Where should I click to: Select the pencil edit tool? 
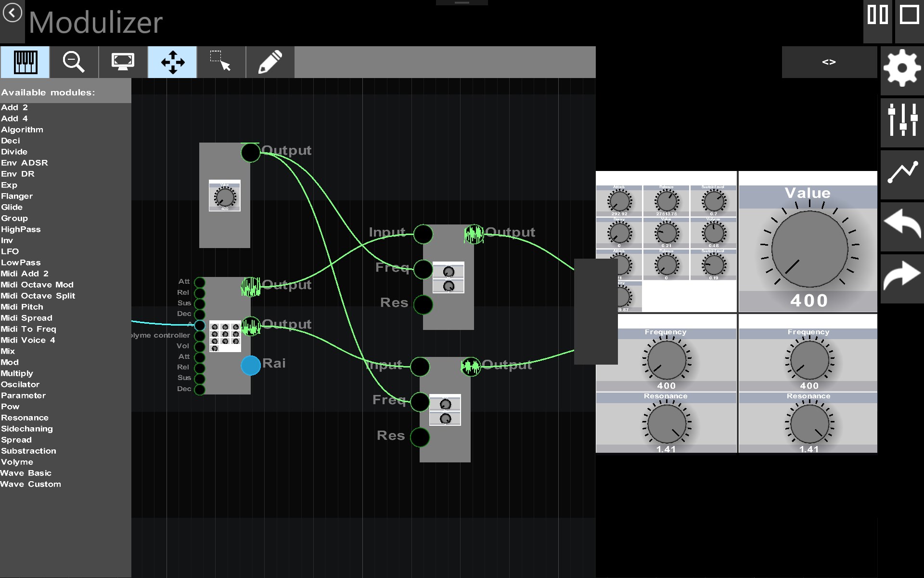coord(270,62)
